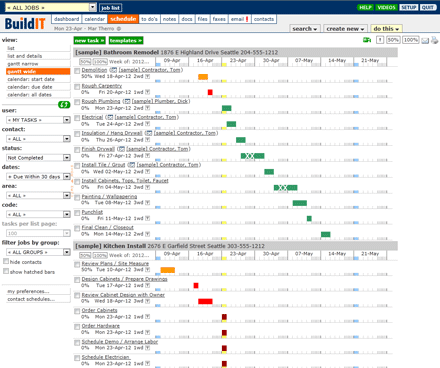Open the docs tab

(187, 19)
